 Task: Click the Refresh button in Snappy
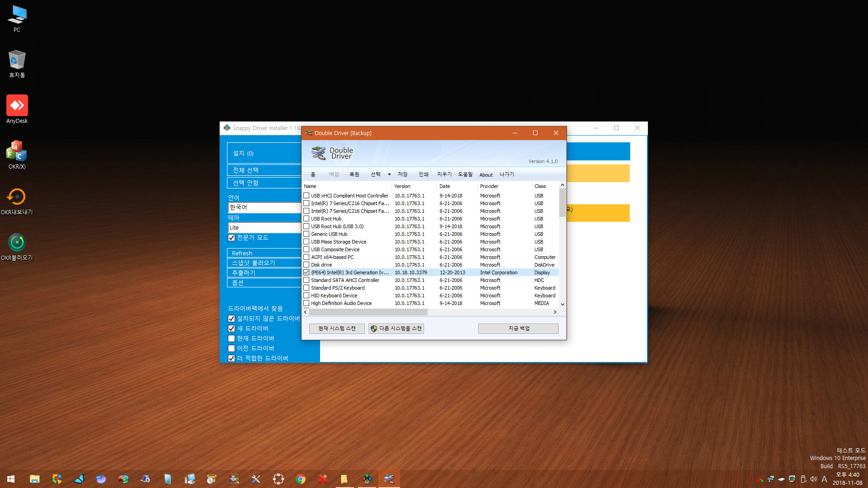pyautogui.click(x=264, y=253)
